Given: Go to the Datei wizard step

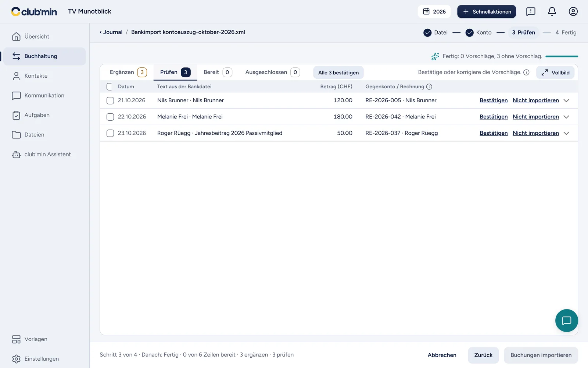Looking at the screenshot, I should tap(435, 32).
